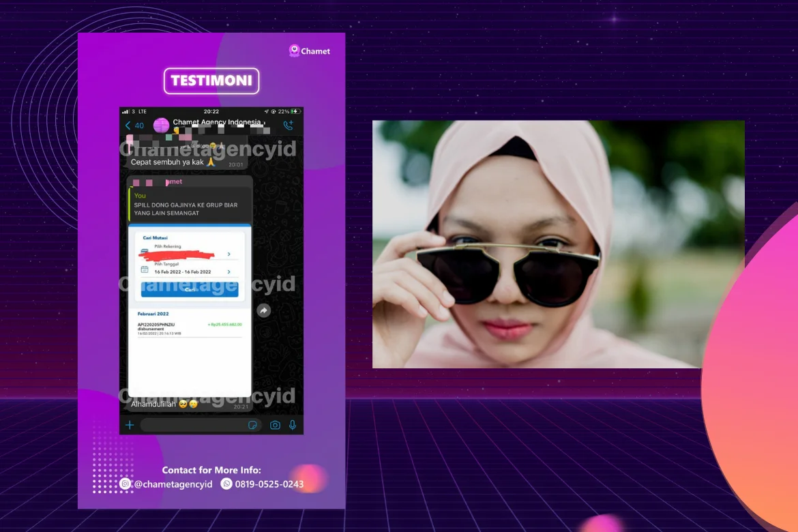The width and height of the screenshot is (798, 532).
Task: Expand the Pilih Rekening chevron
Action: (x=228, y=254)
